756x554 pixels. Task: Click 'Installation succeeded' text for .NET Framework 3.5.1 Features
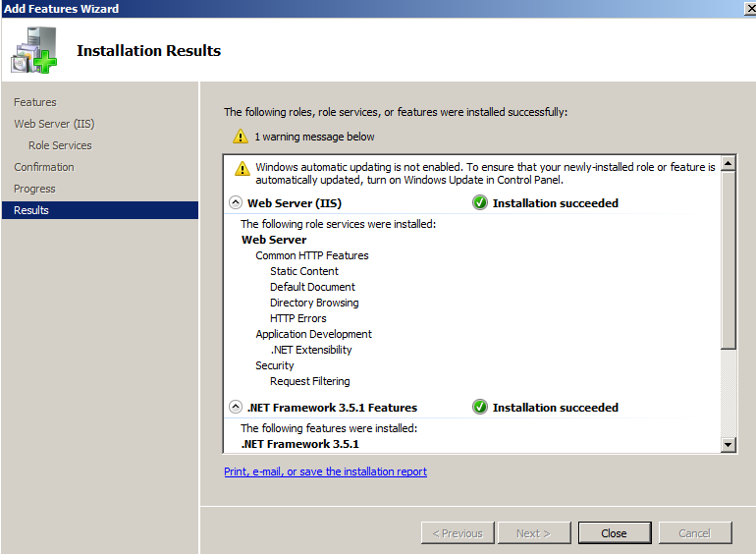coord(556,408)
